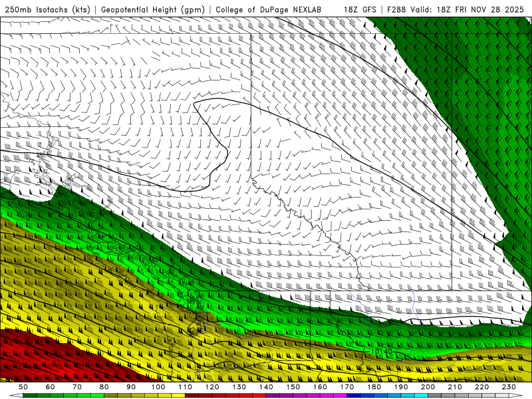Viewport: 532px width, 399px height.
Task: Click the '150' knots legend label
Action: [293, 387]
